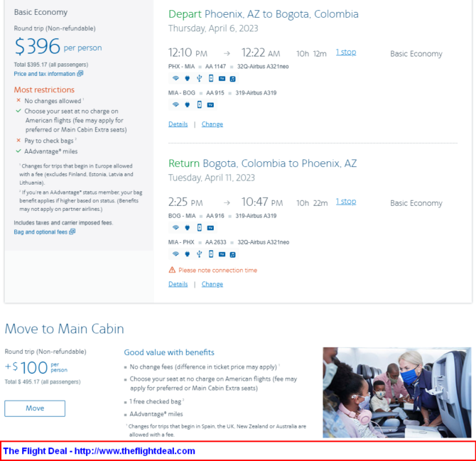Click the '1 free checked bag' benefit
The width and height of the screenshot is (476, 461).
pos(155,401)
